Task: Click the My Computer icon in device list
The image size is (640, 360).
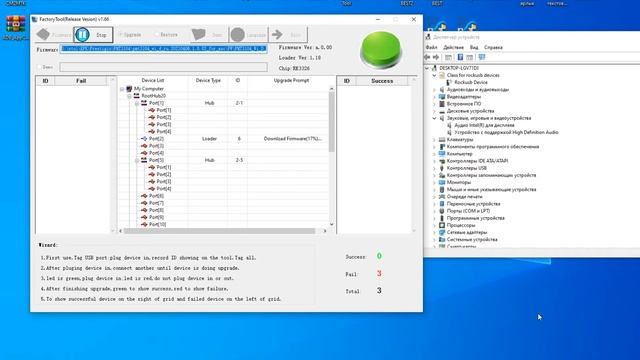Action: 129,89
